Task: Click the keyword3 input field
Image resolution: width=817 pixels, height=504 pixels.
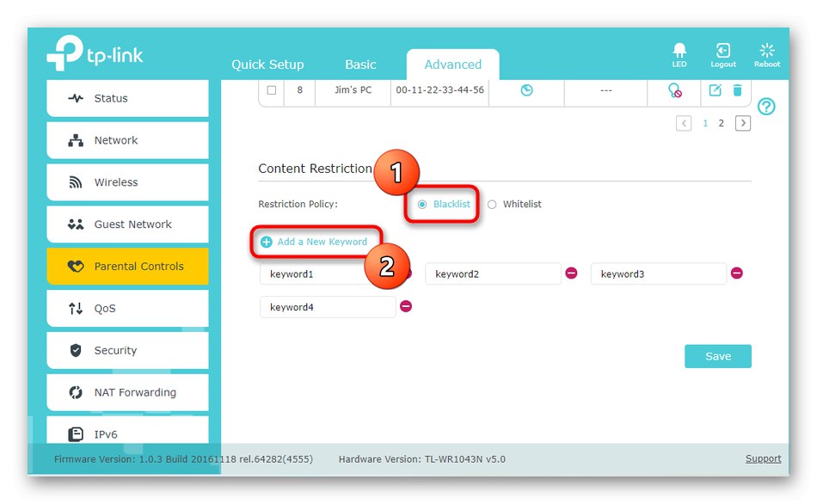Action: [x=659, y=274]
